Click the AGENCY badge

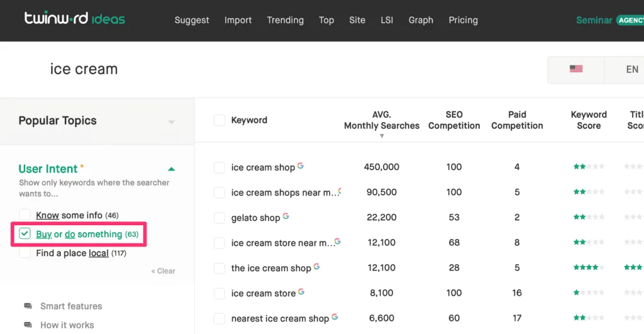pos(630,20)
